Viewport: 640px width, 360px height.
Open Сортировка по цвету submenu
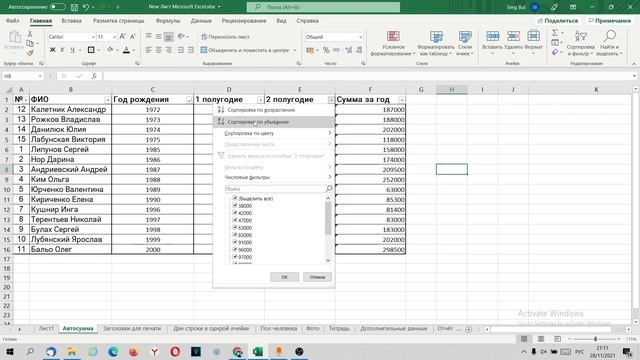click(274, 133)
